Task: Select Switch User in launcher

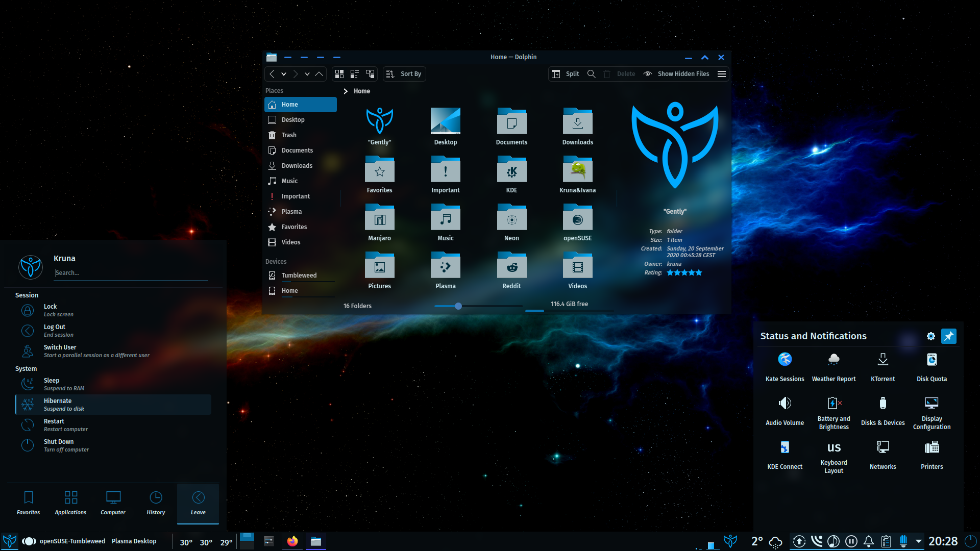Action: 113,351
